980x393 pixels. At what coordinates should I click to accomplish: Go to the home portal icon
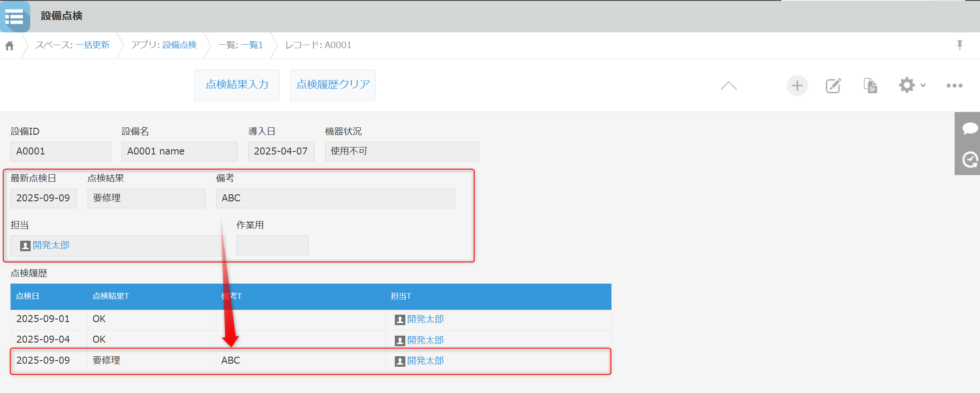coord(10,46)
